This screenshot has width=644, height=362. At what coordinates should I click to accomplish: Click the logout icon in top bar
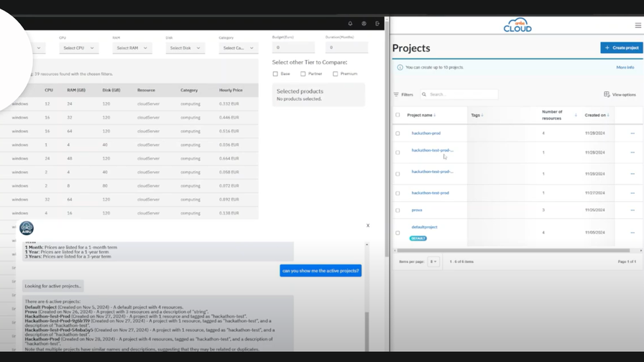[377, 24]
